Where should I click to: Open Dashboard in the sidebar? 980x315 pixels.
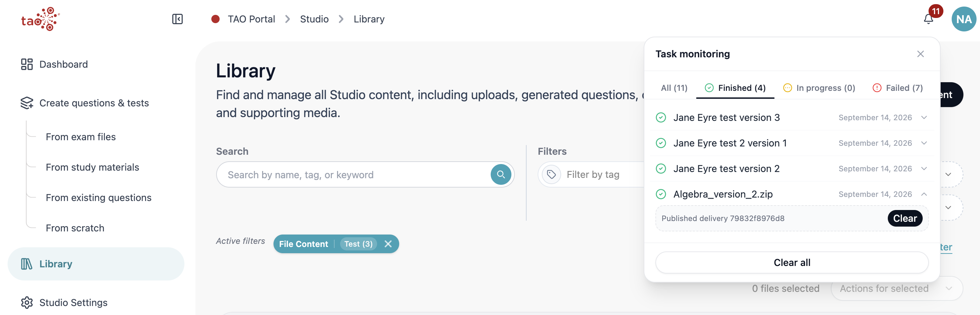pyautogui.click(x=64, y=64)
